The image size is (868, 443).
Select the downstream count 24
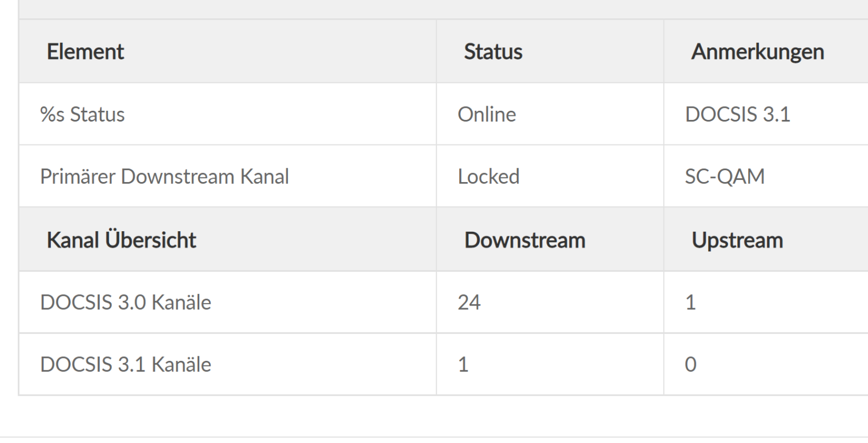coord(470,303)
